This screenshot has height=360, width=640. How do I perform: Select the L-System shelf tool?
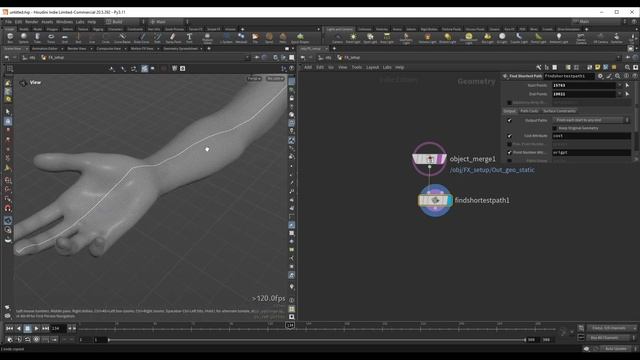pos(226,38)
